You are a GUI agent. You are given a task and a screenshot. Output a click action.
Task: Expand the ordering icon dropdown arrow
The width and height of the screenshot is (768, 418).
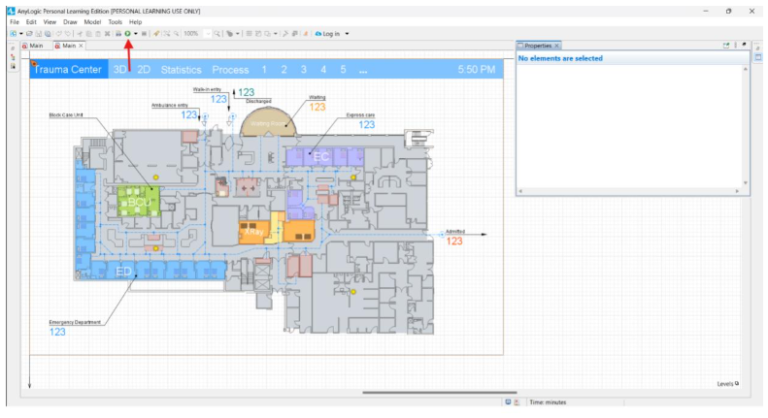pyautogui.click(x=275, y=34)
